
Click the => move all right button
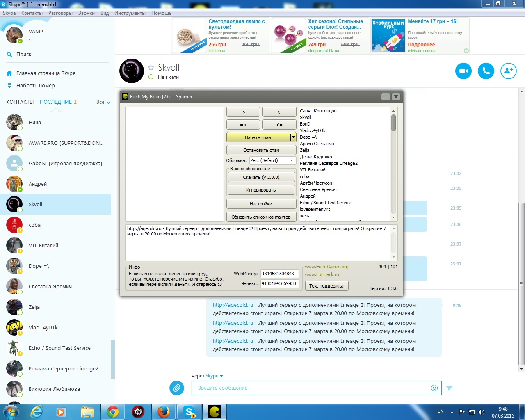[243, 125]
